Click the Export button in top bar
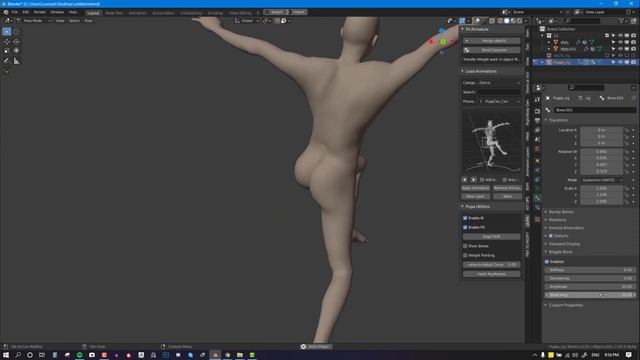 [276, 12]
